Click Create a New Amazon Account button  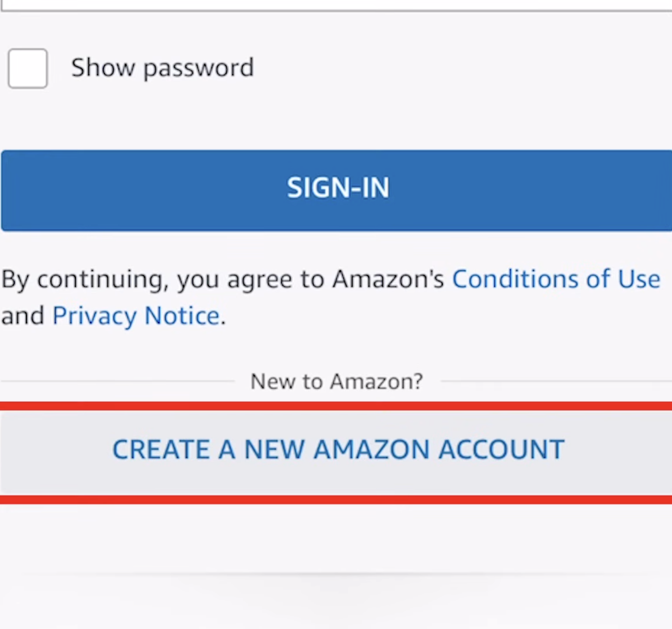[338, 451]
